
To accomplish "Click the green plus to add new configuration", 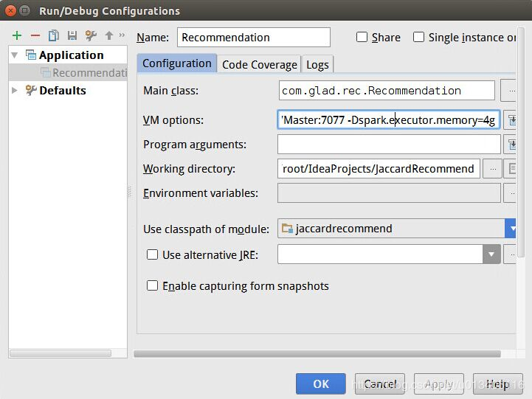I will pyautogui.click(x=17, y=35).
